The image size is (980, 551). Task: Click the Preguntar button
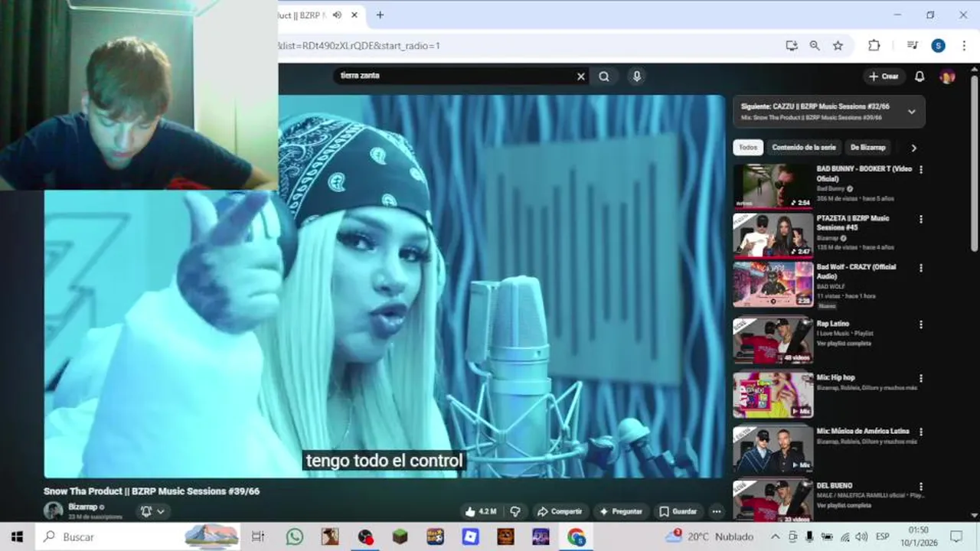click(x=621, y=511)
